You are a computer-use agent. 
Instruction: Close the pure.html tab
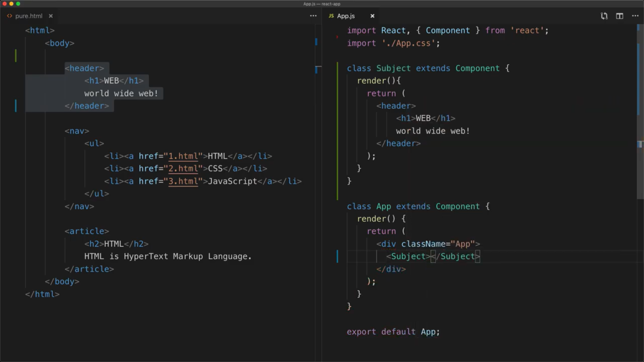coord(51,16)
